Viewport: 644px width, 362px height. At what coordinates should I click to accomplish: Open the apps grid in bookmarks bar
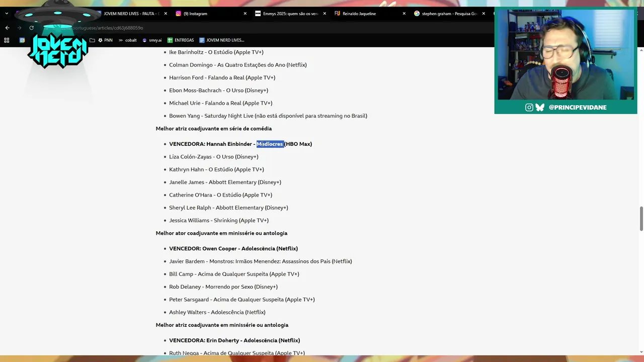click(x=7, y=40)
